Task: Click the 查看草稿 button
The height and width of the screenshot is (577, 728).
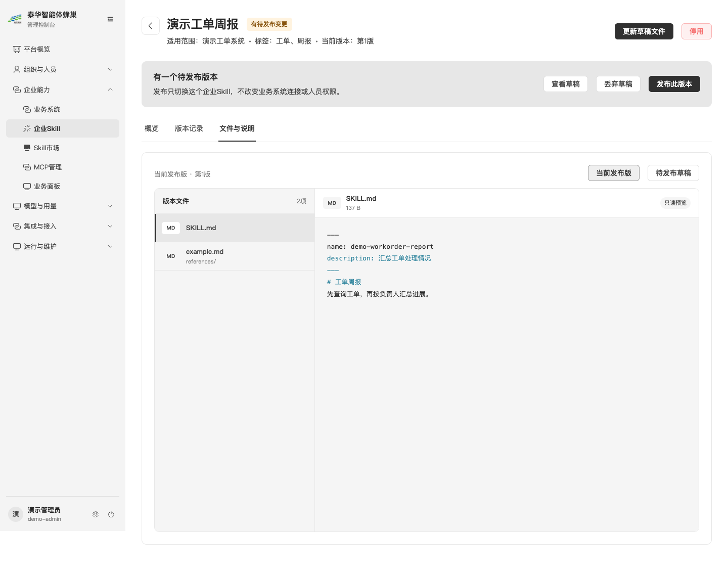Action: (566, 84)
